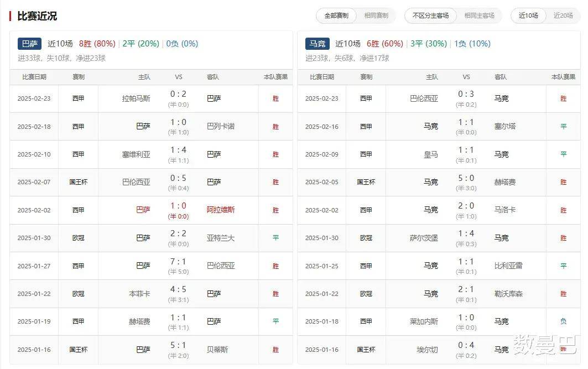Click the 莱加内斯 team name
Viewport: 588px width, 369px height.
424,322
